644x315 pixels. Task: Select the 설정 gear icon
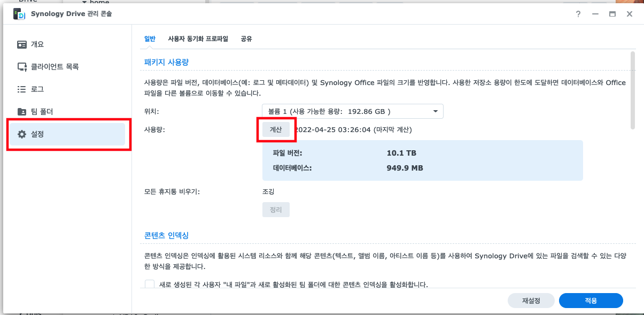click(22, 134)
